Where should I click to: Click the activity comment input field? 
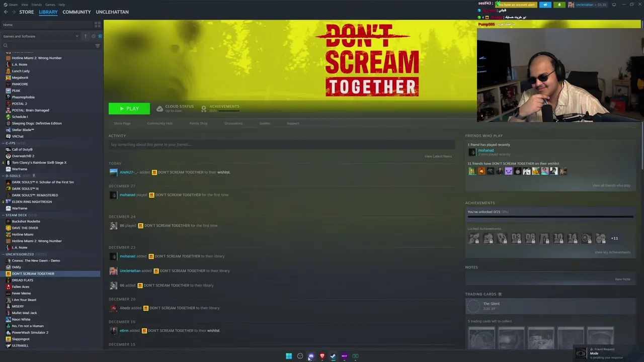pyautogui.click(x=282, y=145)
